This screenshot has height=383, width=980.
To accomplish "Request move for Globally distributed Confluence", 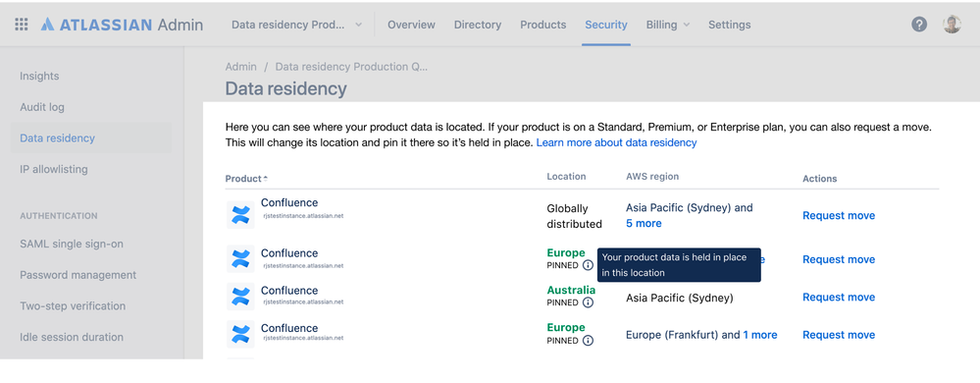I will [x=838, y=215].
